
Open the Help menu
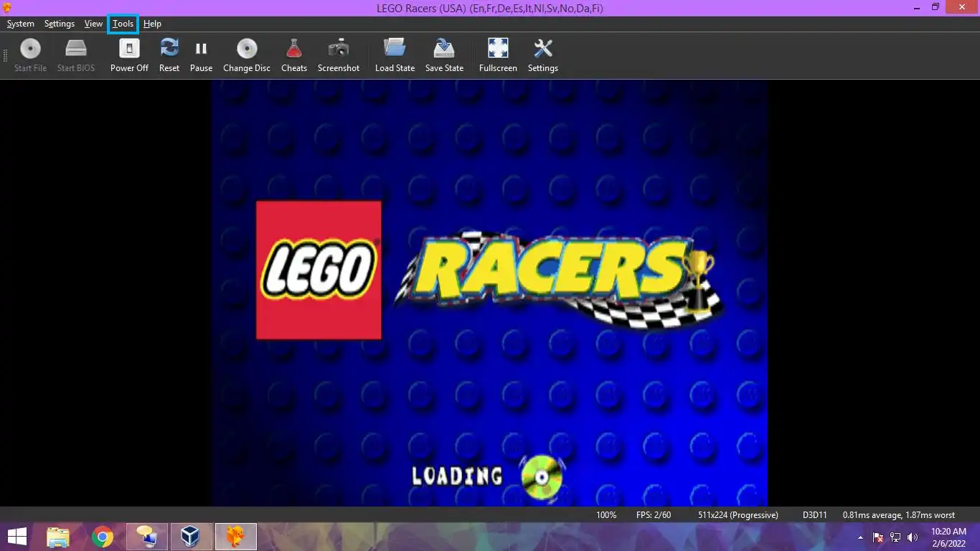152,24
